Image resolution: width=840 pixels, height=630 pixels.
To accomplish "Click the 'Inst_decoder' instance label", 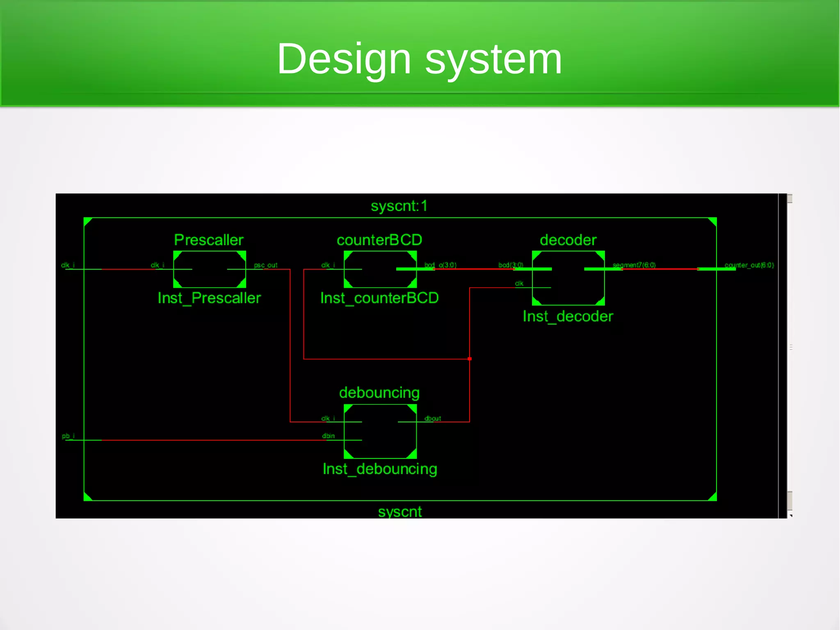I will pyautogui.click(x=568, y=317).
